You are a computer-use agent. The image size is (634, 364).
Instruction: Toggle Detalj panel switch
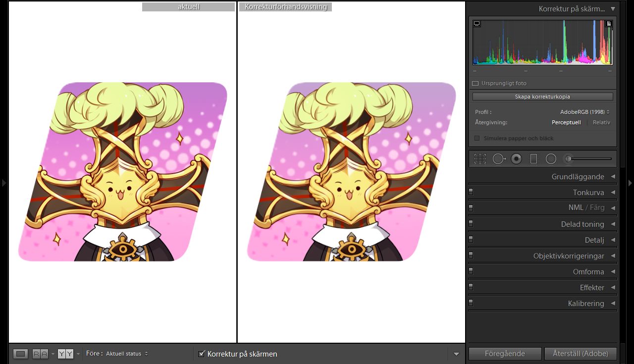point(471,239)
